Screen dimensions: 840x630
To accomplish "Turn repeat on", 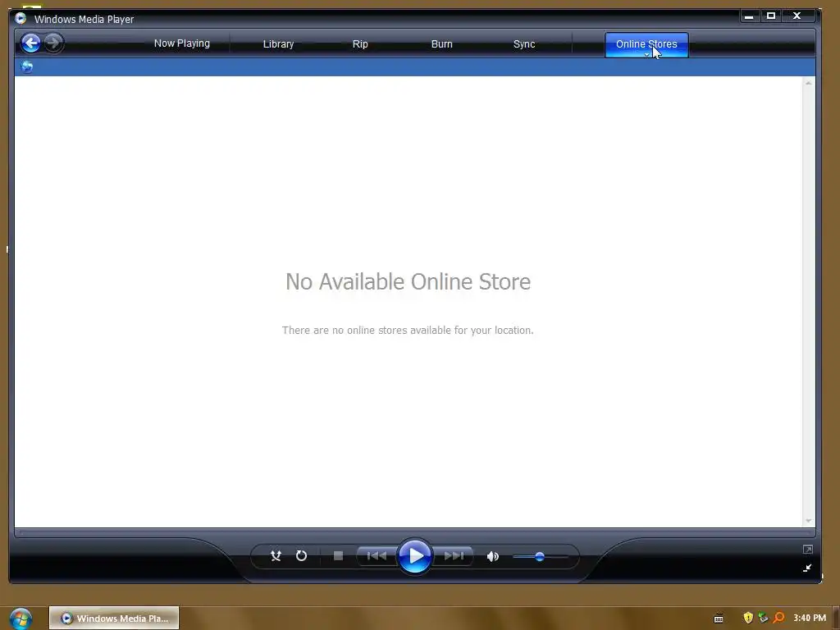I will [x=302, y=556].
